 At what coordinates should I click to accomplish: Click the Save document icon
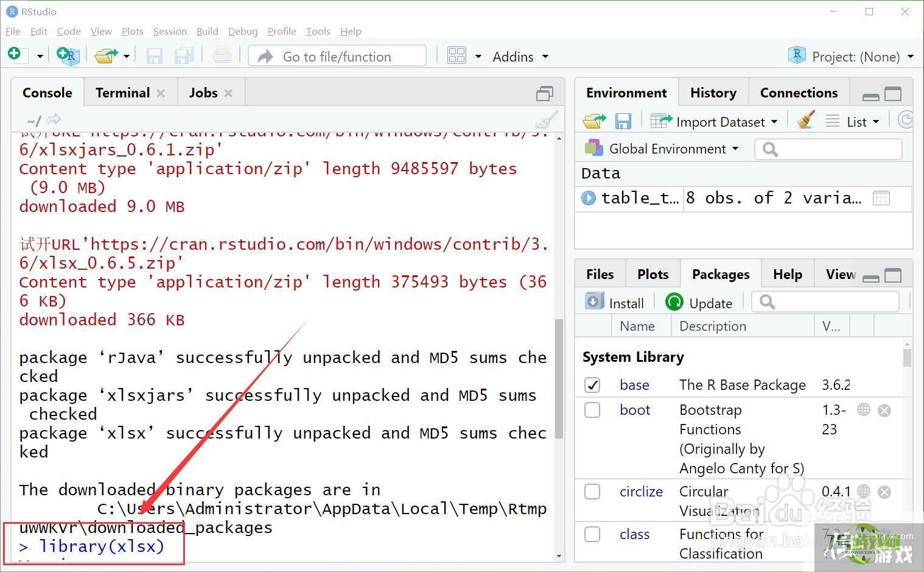(x=154, y=56)
